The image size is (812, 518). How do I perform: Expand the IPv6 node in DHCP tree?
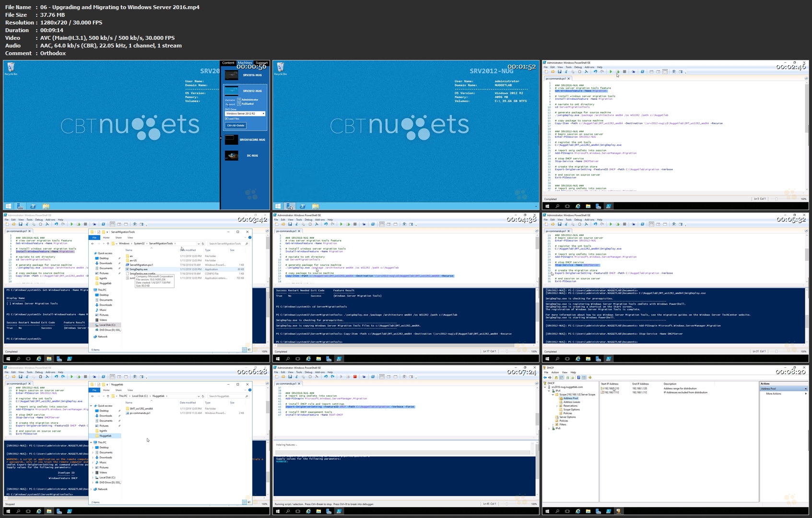(x=549, y=428)
